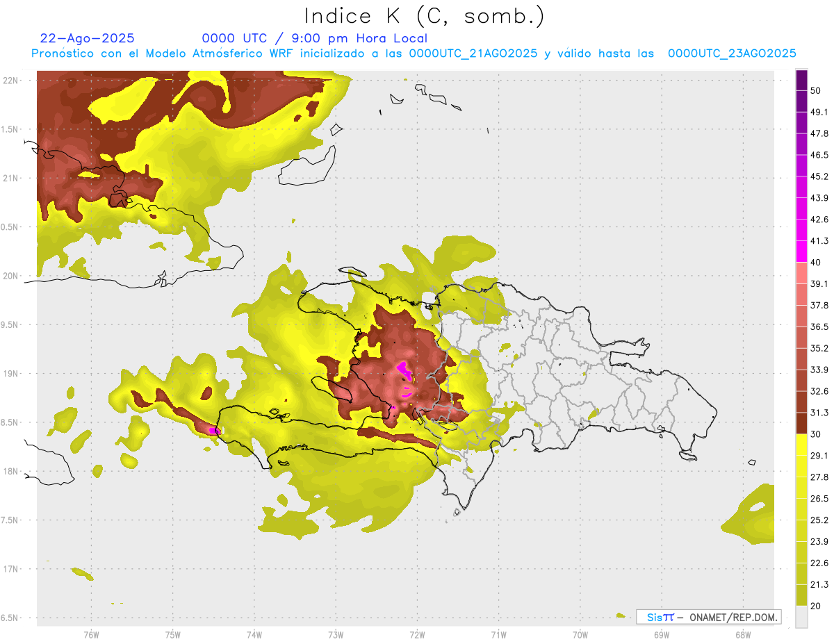The height and width of the screenshot is (644, 834).
Task: Click the colorbar value "50"
Action: [x=816, y=90]
